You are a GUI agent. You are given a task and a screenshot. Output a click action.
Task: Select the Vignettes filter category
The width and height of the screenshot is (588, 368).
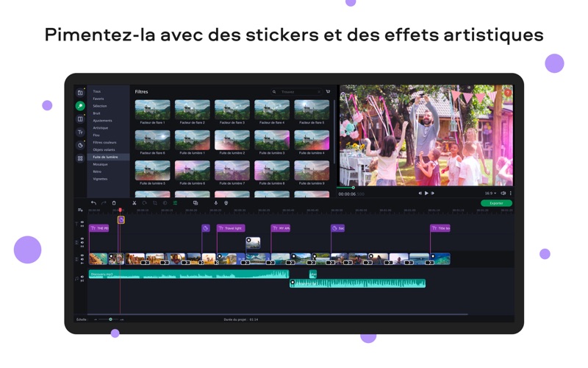100,179
